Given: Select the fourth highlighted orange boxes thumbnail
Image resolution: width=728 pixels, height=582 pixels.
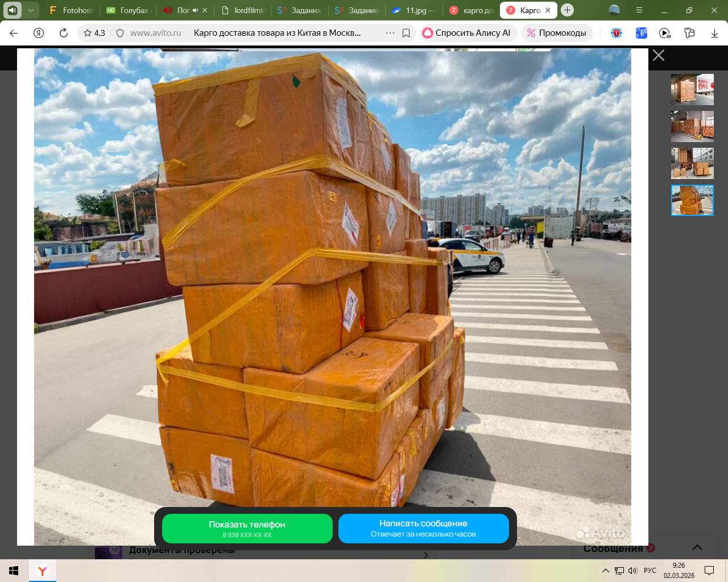Looking at the screenshot, I should pyautogui.click(x=692, y=200).
